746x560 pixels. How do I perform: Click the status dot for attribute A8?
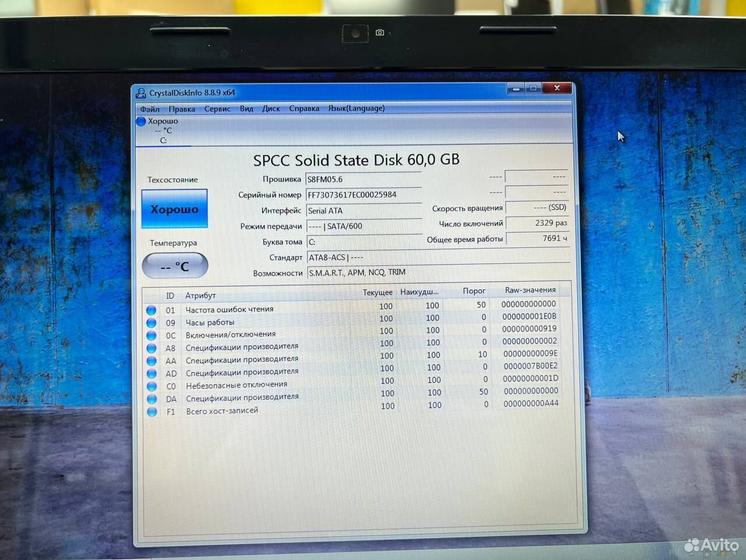(x=151, y=348)
